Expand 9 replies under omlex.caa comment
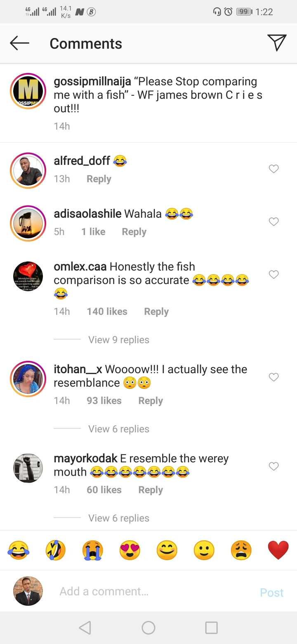 click(x=119, y=340)
